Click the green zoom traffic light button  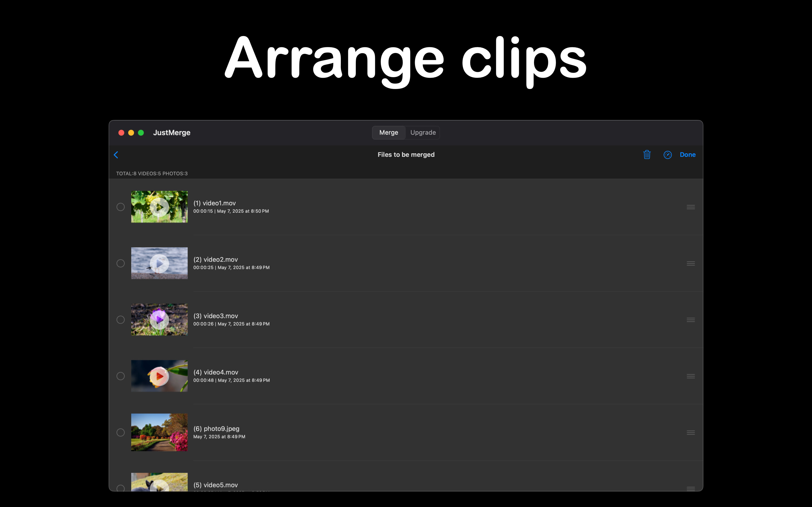click(x=141, y=132)
